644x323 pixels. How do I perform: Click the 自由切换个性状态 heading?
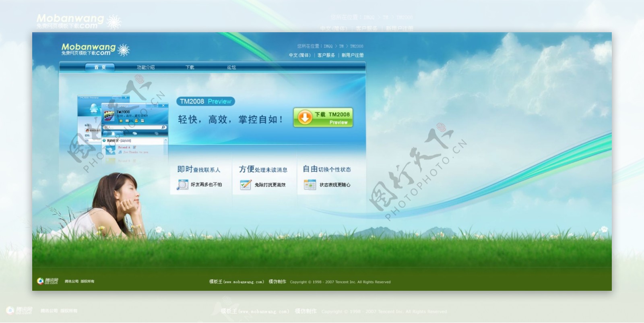327,170
